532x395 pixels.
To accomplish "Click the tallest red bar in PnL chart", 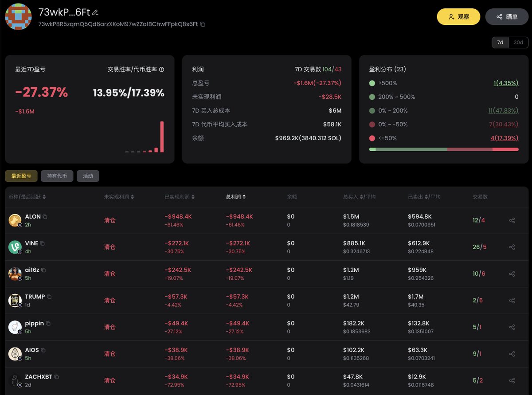I will 162,137.
